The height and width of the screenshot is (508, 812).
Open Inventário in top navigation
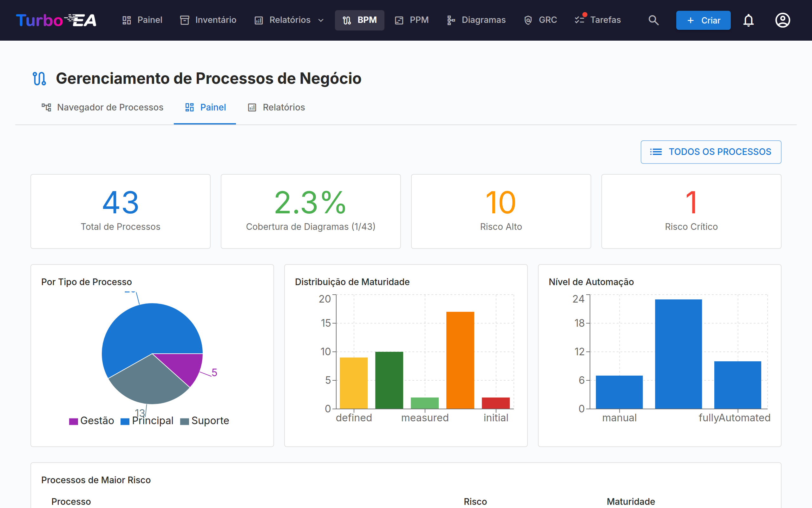coord(208,20)
